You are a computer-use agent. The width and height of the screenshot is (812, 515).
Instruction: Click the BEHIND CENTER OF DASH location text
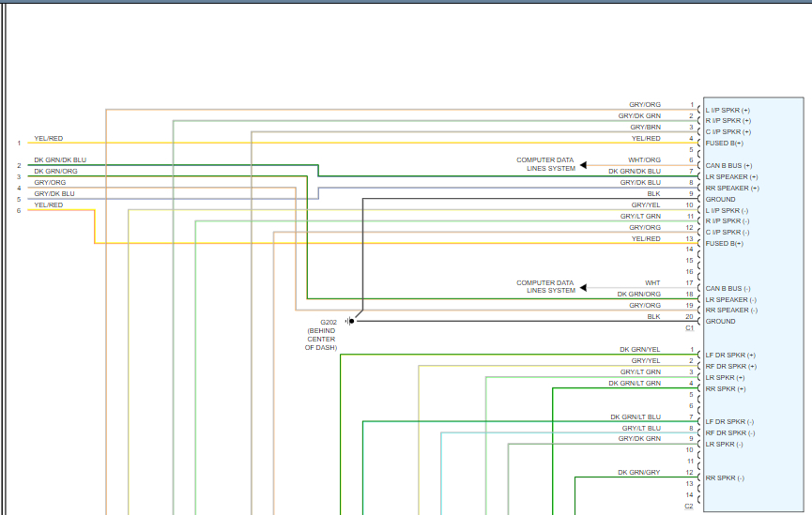coord(321,340)
